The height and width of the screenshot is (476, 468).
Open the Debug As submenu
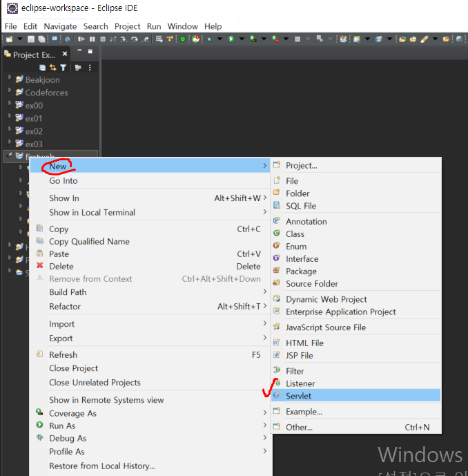[x=150, y=438]
